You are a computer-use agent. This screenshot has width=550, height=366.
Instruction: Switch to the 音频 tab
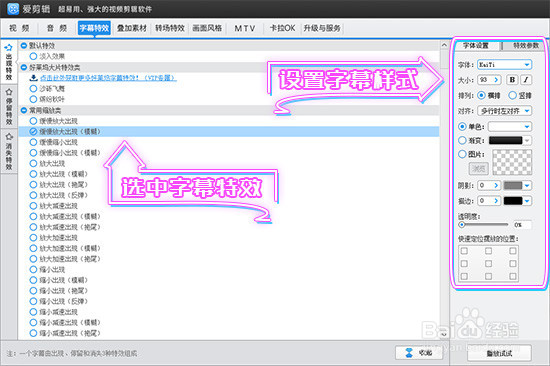point(57,28)
